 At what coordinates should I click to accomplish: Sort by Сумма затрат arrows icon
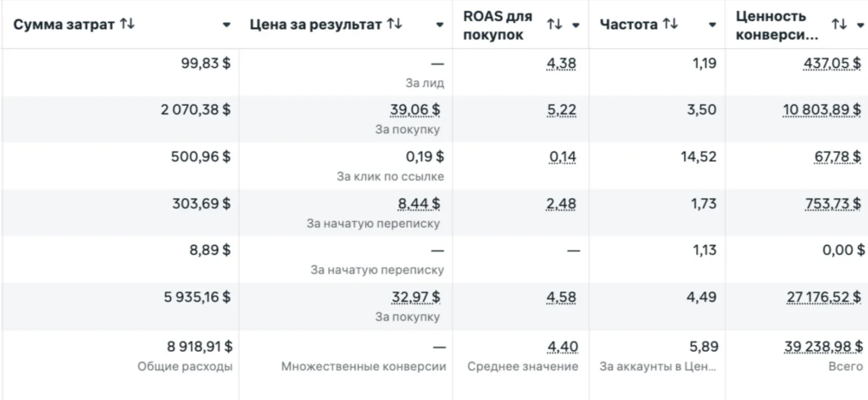[x=127, y=25]
